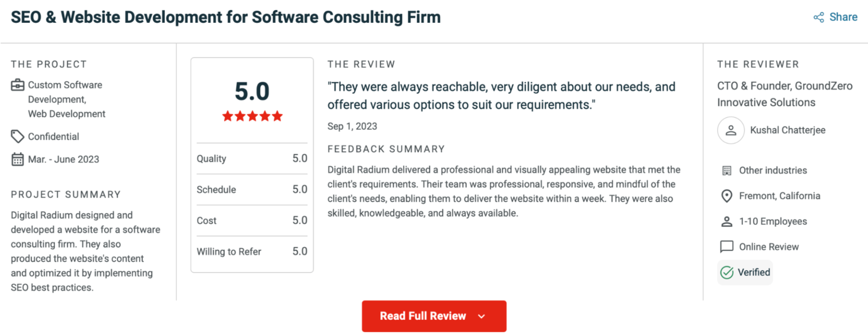
Task: Click the price tag icon next to Confidential
Action: (x=17, y=137)
